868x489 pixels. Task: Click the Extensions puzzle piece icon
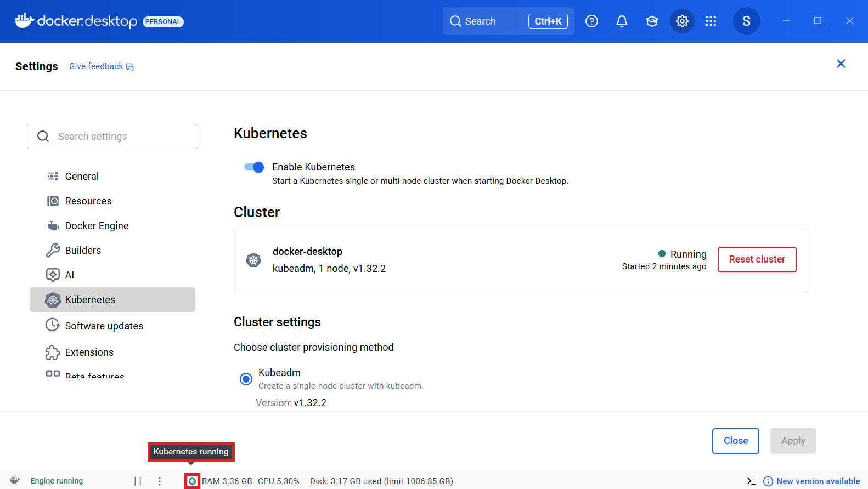tap(53, 352)
